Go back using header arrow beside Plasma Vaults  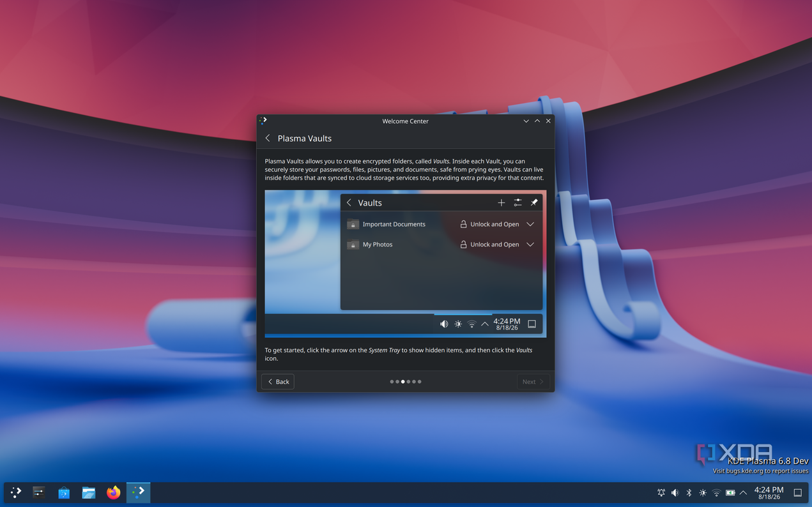[268, 138]
